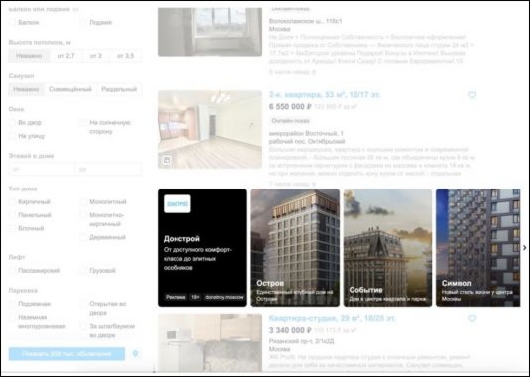Select Совмещённый bathroom option

(x=70, y=89)
